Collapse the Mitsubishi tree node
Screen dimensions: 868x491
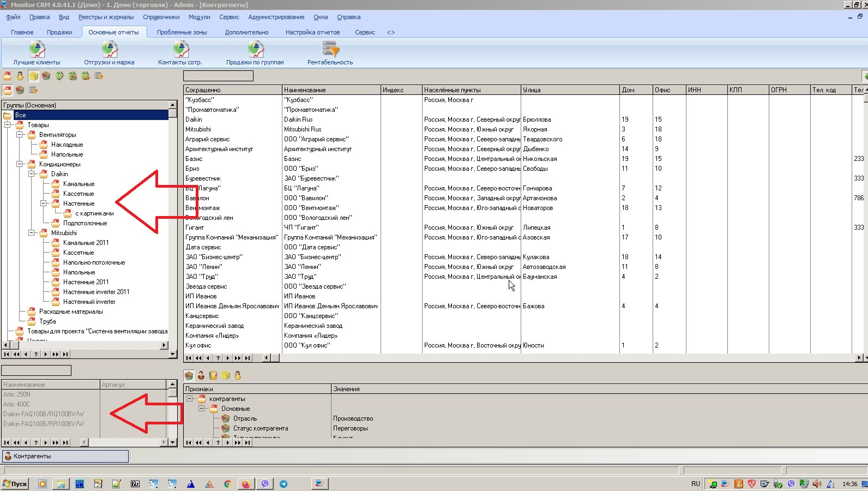tap(32, 233)
